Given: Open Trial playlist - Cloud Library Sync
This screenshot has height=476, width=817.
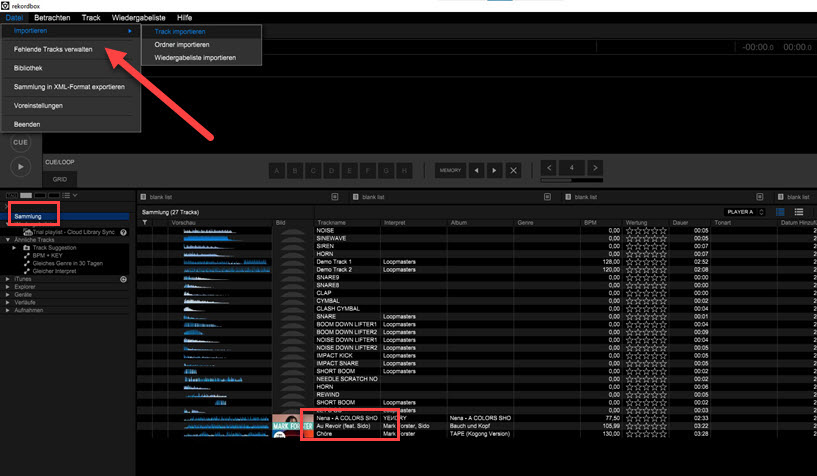Looking at the screenshot, I should (73, 232).
